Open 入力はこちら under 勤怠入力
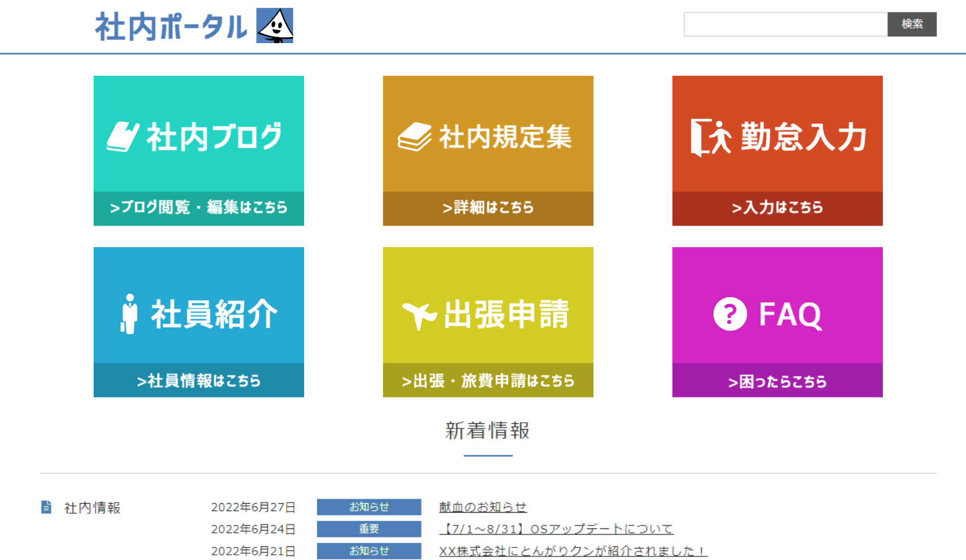The height and width of the screenshot is (560, 966). (x=778, y=208)
